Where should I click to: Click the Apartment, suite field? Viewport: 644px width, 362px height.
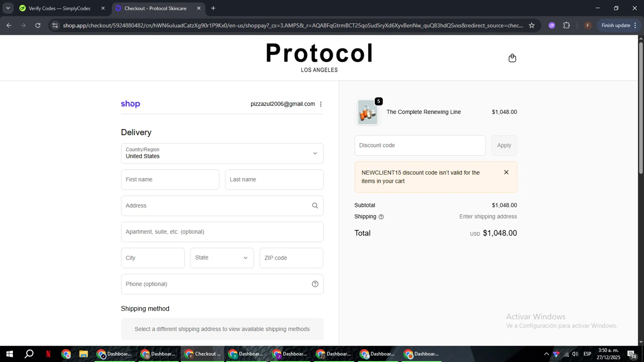(x=222, y=232)
